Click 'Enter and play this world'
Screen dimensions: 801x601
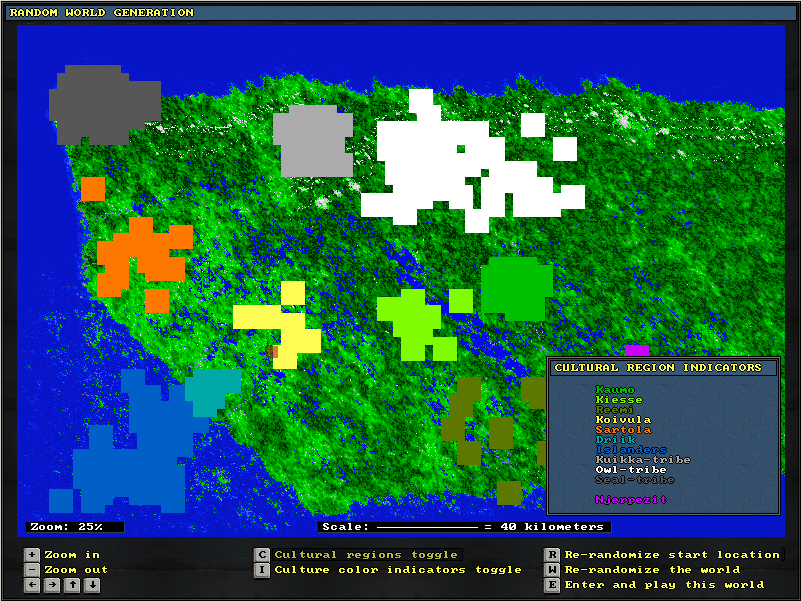[664, 585]
